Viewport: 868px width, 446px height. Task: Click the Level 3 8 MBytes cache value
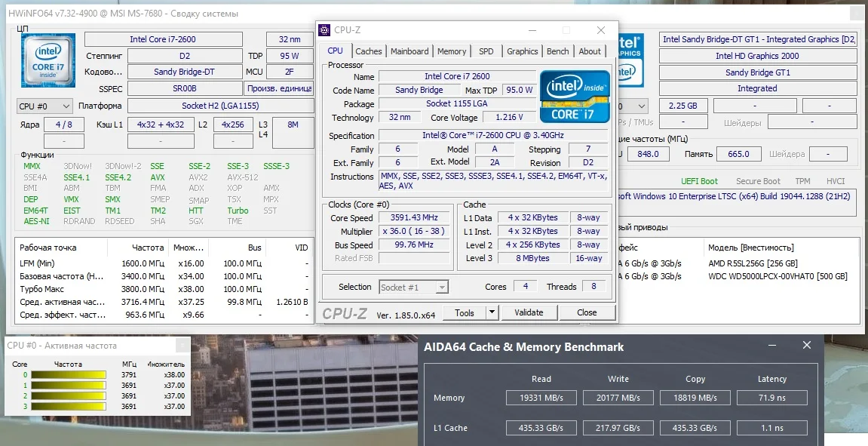pyautogui.click(x=532, y=258)
